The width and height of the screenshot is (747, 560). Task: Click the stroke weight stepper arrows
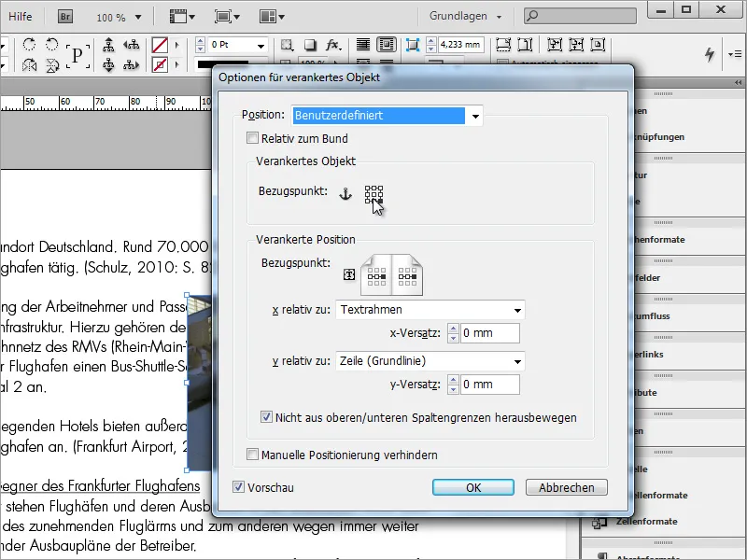coord(201,45)
